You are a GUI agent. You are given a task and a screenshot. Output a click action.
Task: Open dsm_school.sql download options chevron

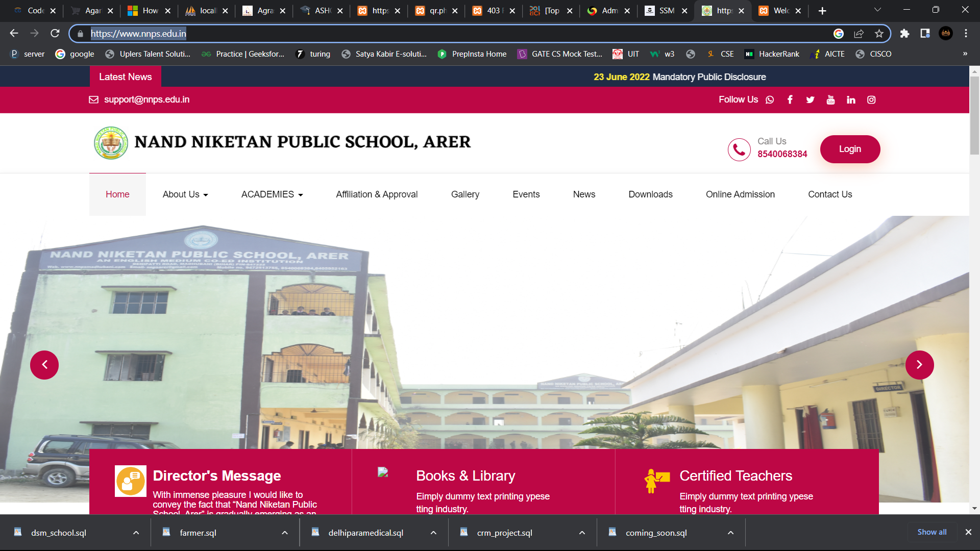pos(136,533)
